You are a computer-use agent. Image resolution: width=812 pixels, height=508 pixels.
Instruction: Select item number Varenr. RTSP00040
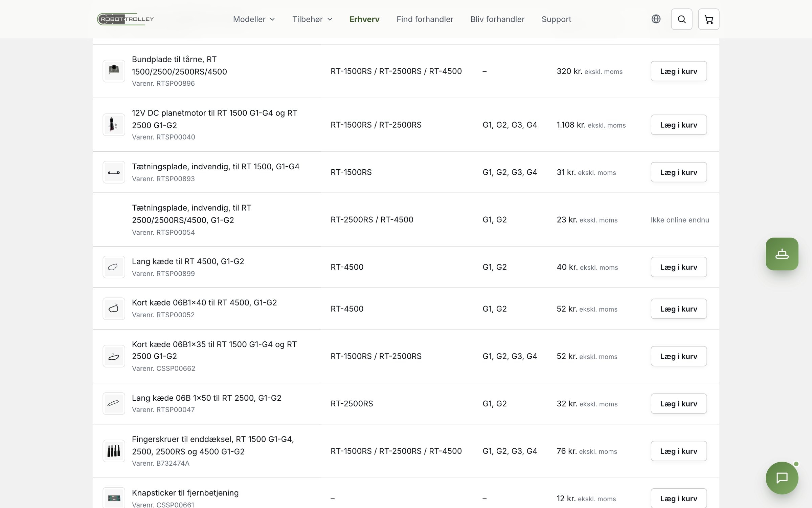pos(163,137)
